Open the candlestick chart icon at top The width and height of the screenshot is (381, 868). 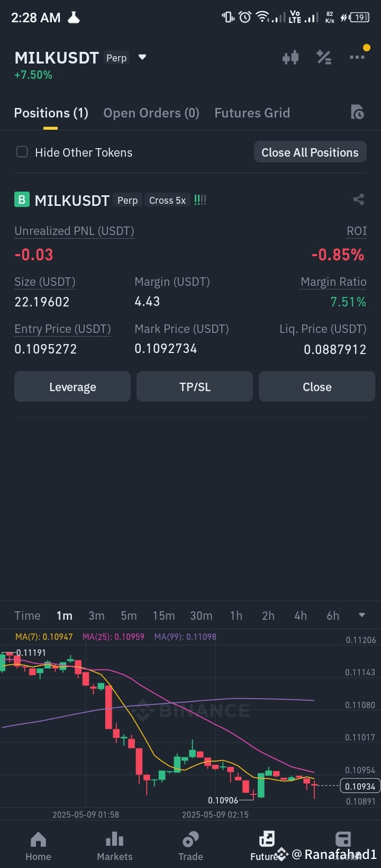point(291,57)
